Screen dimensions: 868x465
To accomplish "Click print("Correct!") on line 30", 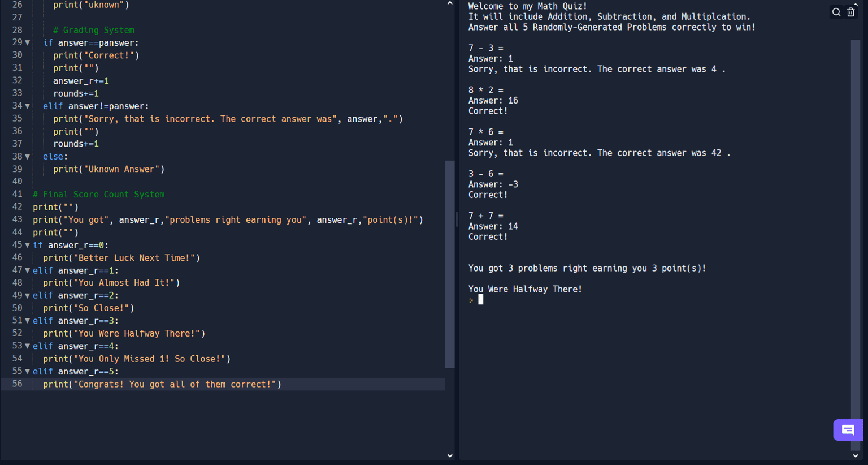I will [x=96, y=55].
